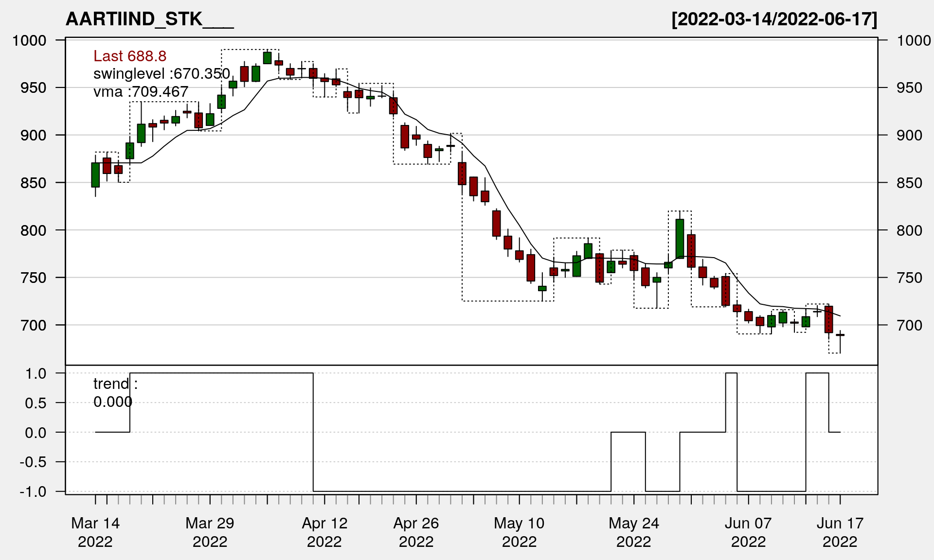Click the highest green candle near 985

click(x=267, y=58)
